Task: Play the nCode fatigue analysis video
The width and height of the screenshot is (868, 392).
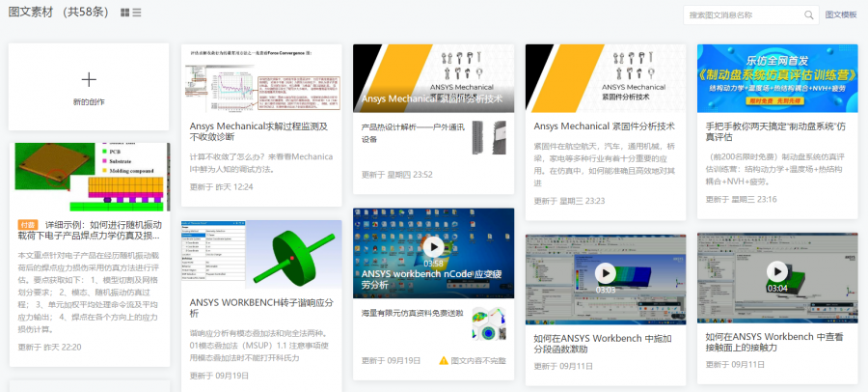Action: (433, 247)
